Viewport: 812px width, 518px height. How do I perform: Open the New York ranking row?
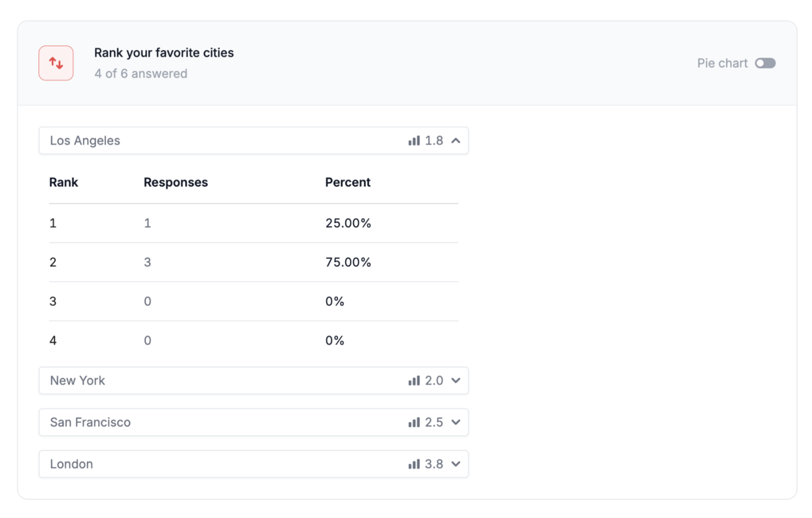pyautogui.click(x=78, y=381)
